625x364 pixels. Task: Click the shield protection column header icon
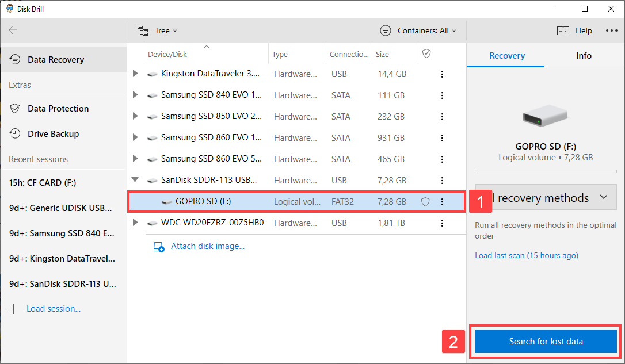point(426,53)
